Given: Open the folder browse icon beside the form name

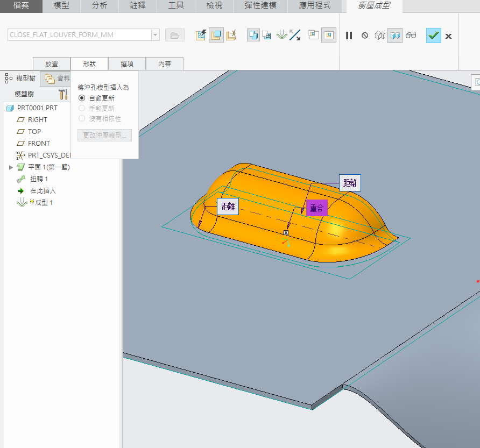Looking at the screenshot, I should point(174,35).
